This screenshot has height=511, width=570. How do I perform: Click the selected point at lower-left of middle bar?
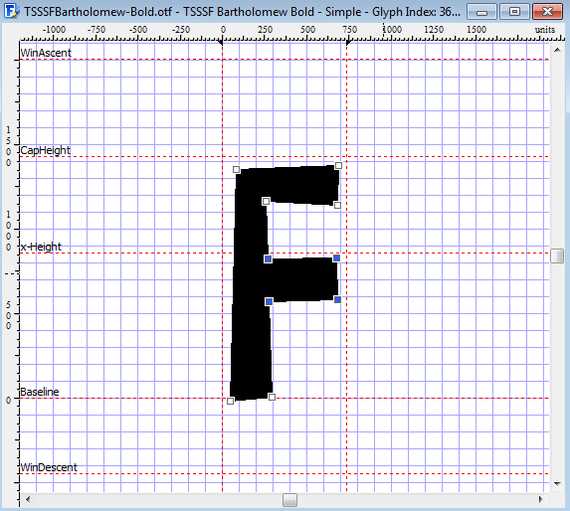pyautogui.click(x=269, y=301)
